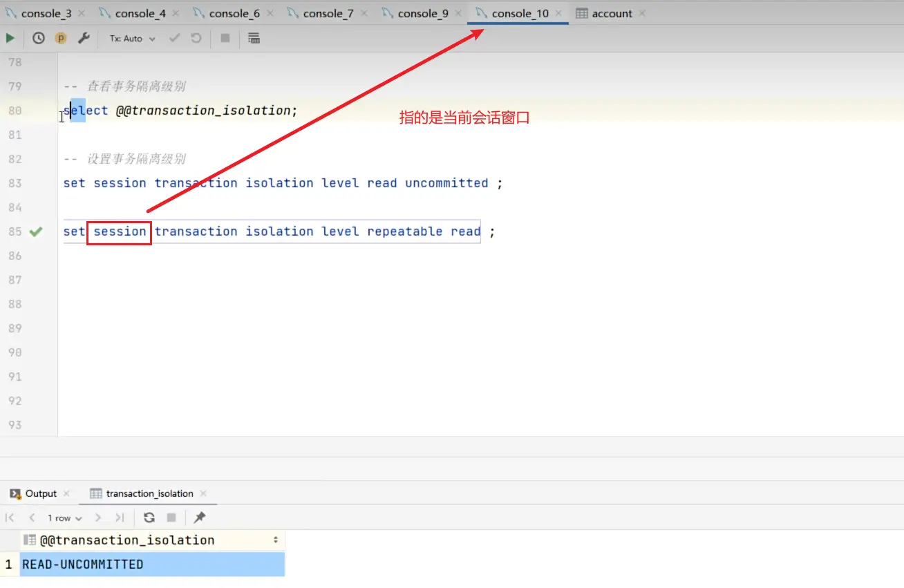Open the 1 row page size dropdown
Screen dimensions: 904x588
(x=64, y=518)
